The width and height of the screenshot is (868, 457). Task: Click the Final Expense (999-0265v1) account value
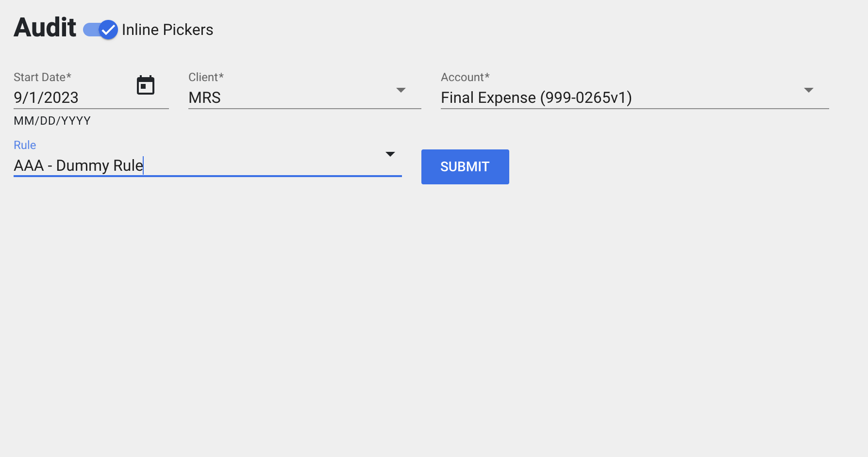536,98
